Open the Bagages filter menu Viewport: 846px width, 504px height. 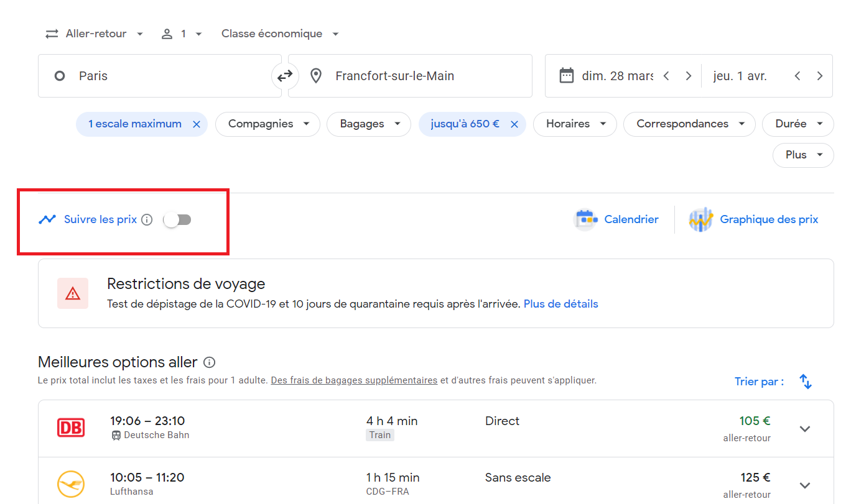tap(369, 124)
